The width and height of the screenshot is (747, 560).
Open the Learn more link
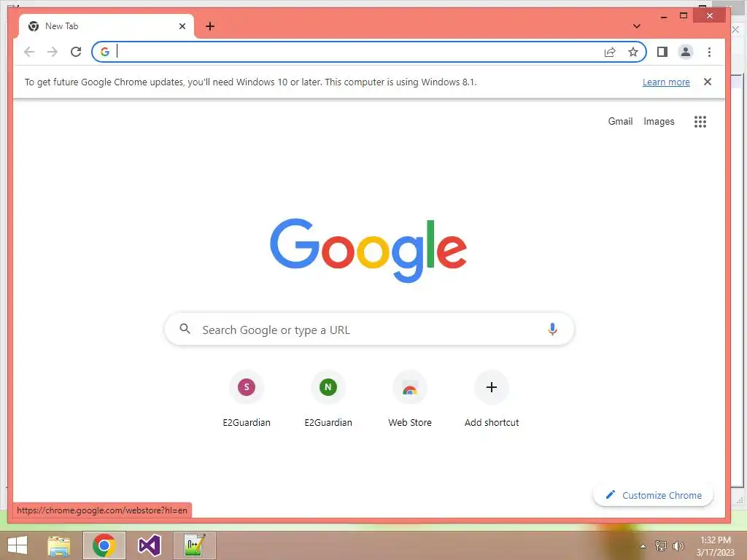[666, 82]
